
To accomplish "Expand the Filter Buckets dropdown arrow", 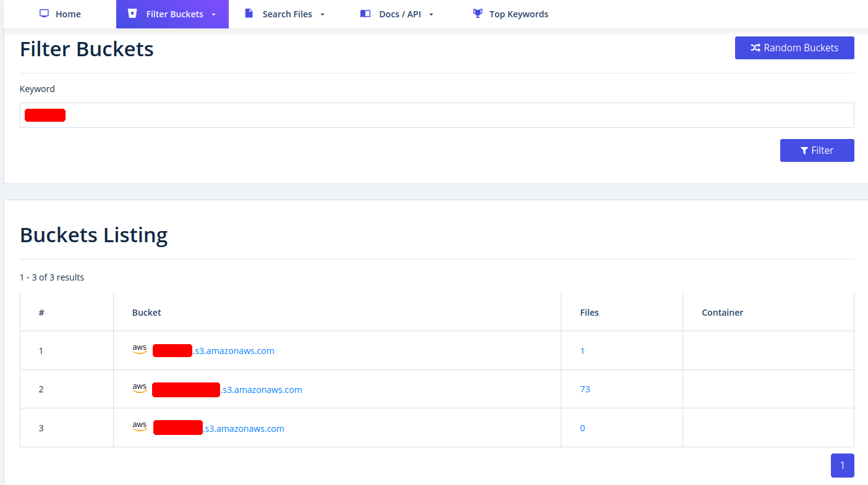I will pos(214,14).
